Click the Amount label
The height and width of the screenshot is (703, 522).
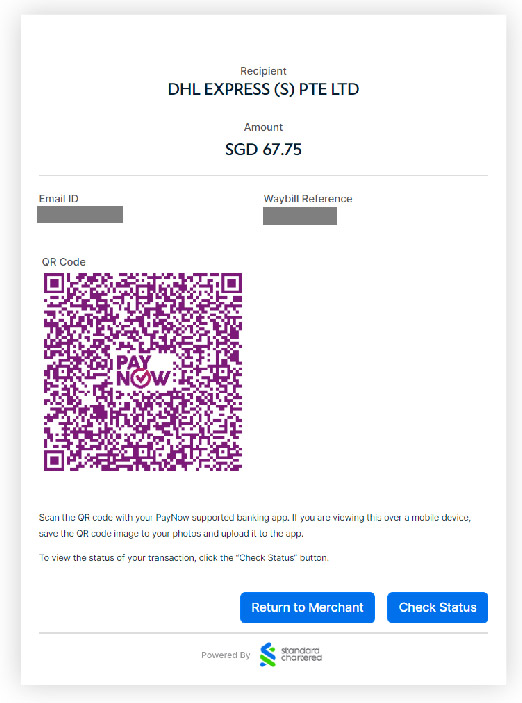(263, 127)
